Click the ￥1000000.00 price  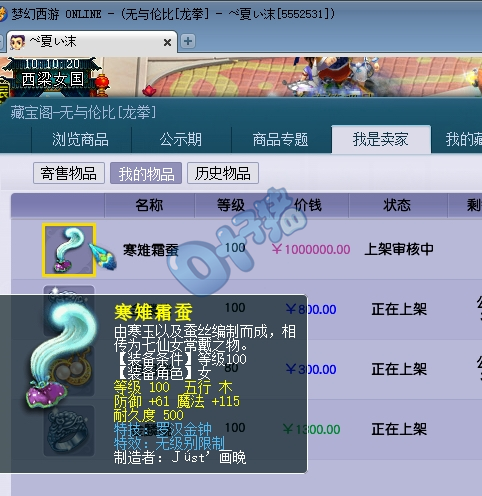[311, 249]
